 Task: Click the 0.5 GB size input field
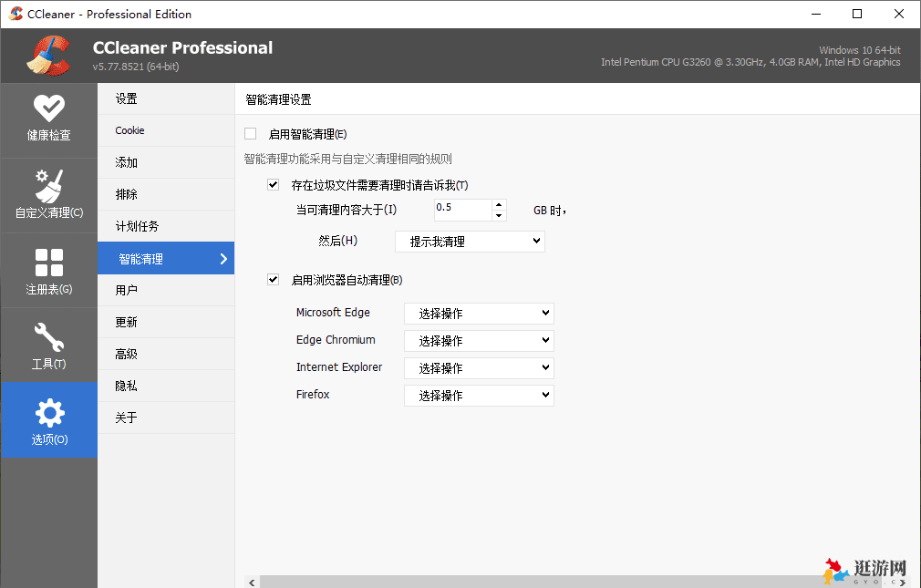coord(460,210)
